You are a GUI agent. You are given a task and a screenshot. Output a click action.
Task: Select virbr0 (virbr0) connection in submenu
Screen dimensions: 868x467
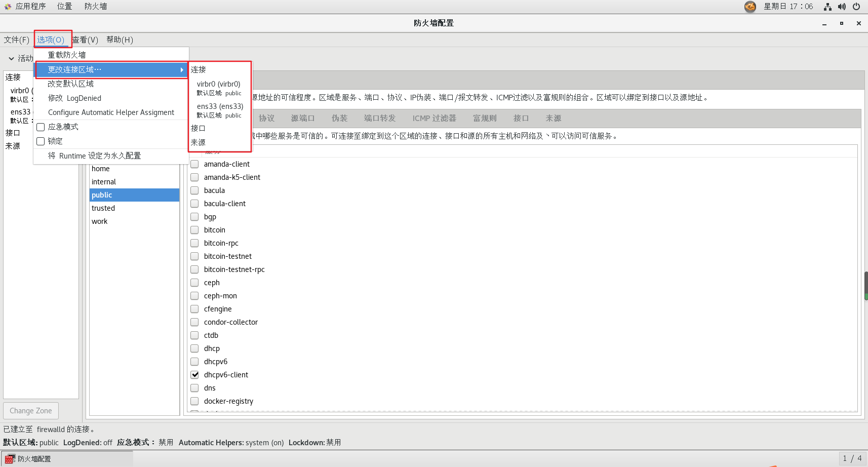click(x=220, y=88)
